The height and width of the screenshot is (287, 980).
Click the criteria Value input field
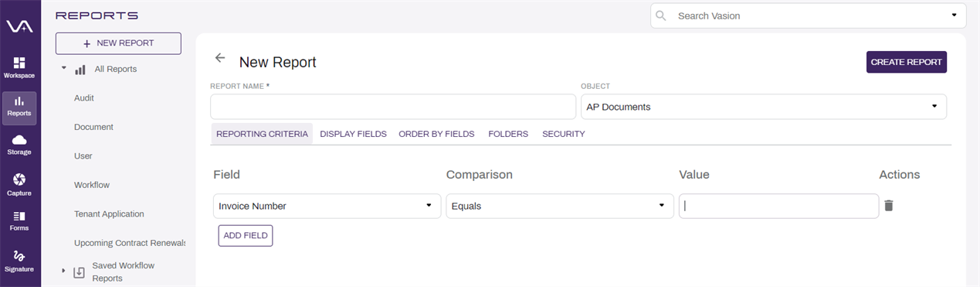[778, 206]
